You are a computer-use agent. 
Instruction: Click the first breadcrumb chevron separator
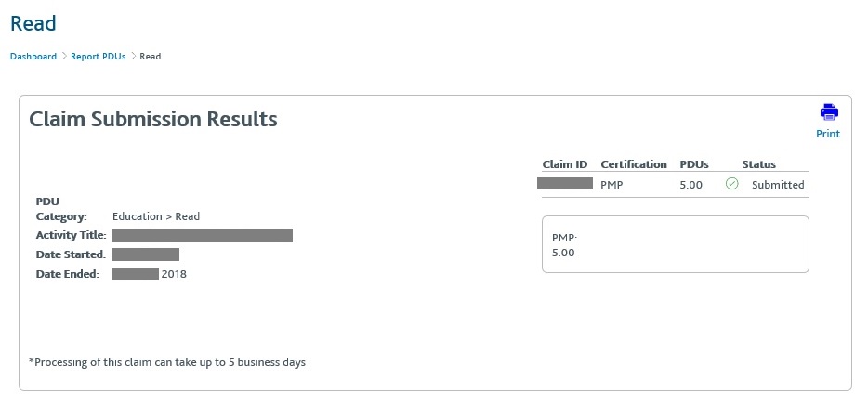point(64,57)
